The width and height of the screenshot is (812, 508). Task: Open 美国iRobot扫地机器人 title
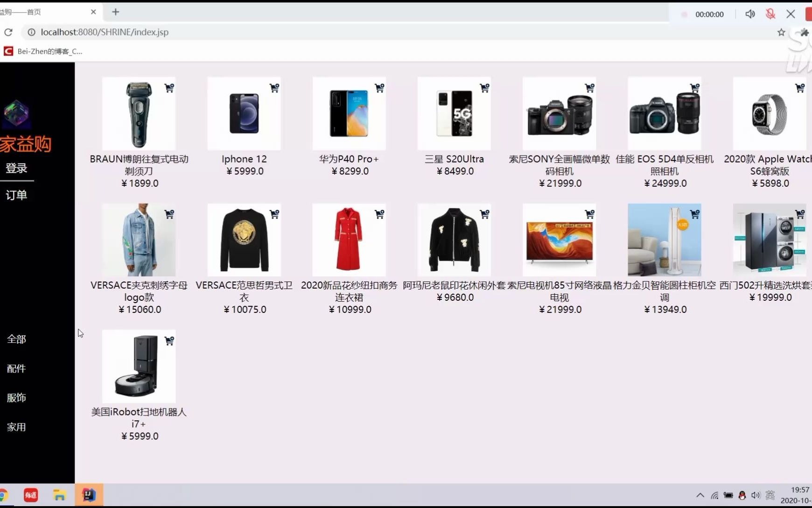pos(139,418)
